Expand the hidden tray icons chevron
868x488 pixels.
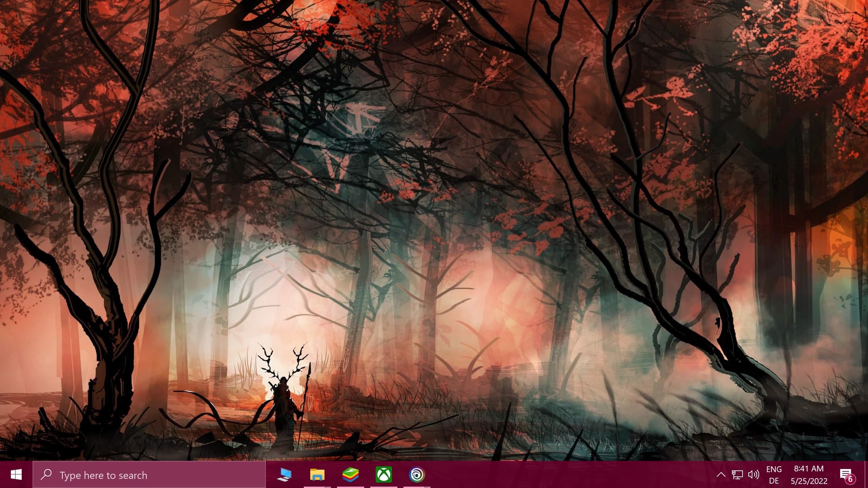[721, 474]
